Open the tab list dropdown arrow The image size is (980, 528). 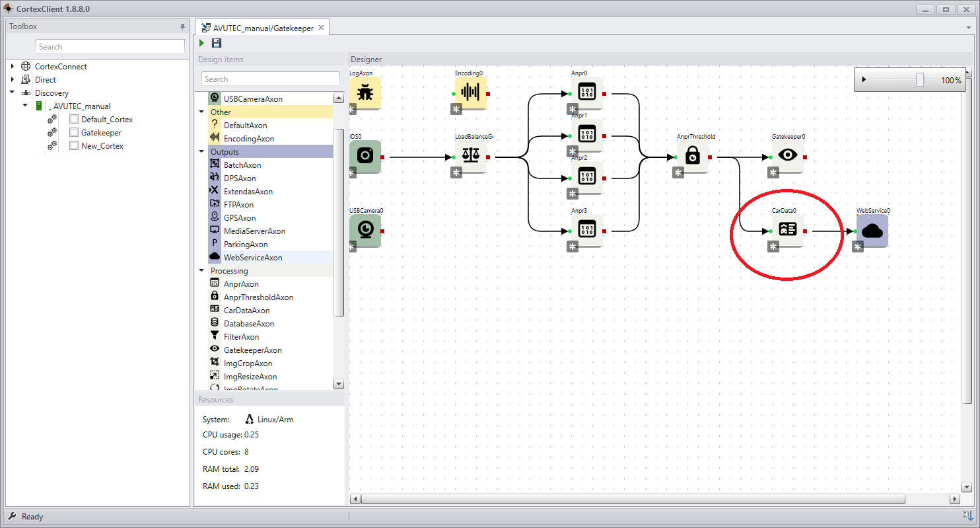969,28
